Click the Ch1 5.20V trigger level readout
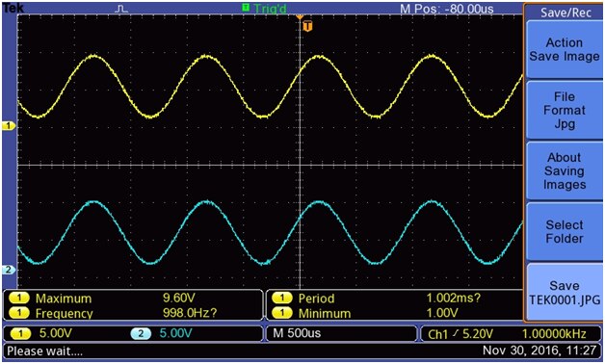The height and width of the screenshot is (364, 605). pos(460,334)
